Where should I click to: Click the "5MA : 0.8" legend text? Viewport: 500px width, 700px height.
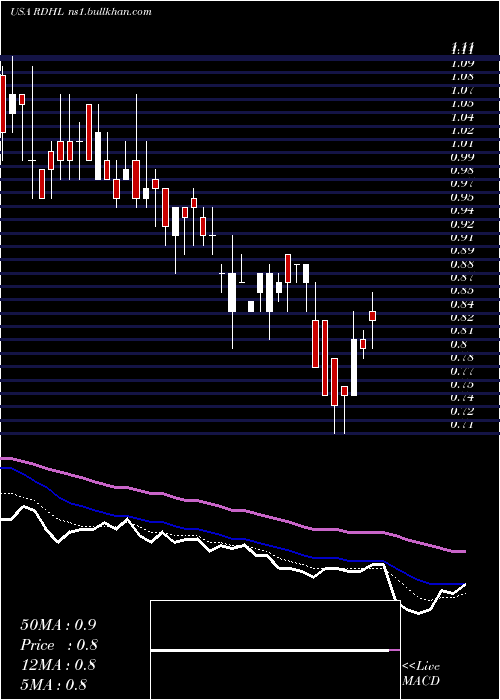(x=54, y=685)
